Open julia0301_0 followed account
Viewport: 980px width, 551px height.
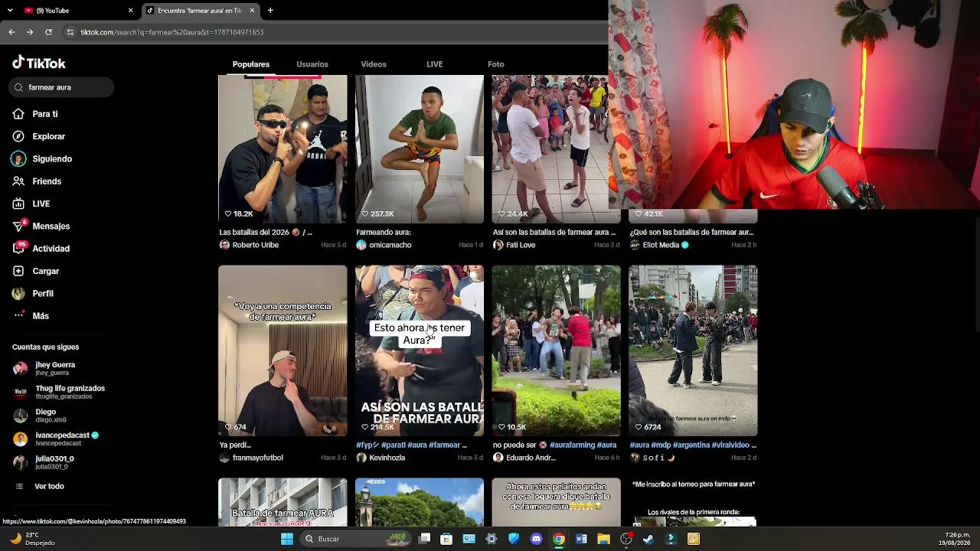[x=44, y=462]
